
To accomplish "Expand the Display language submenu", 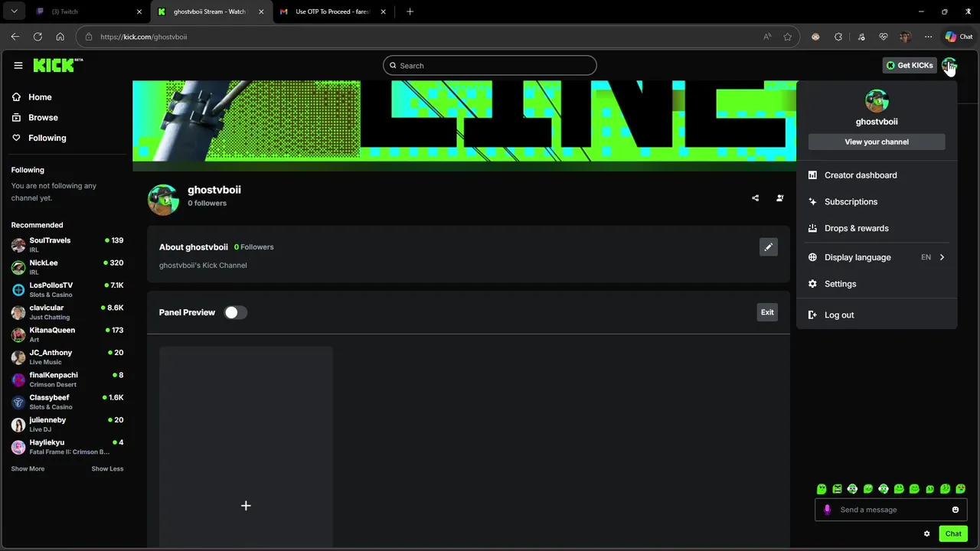I will point(877,257).
